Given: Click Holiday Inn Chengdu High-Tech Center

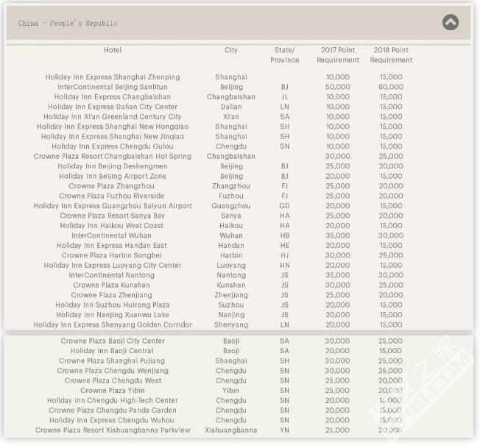Looking at the screenshot, I should [113, 400].
